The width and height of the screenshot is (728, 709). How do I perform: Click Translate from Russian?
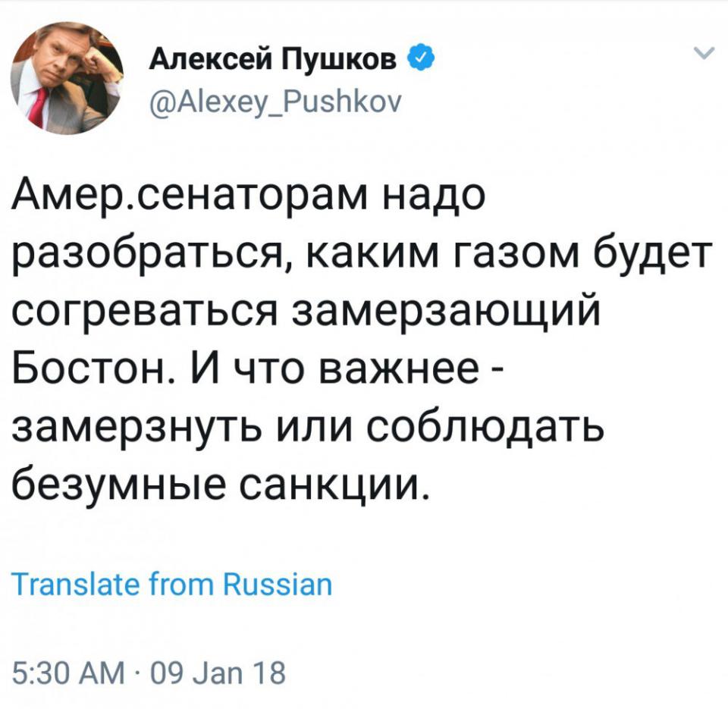pyautogui.click(x=172, y=585)
